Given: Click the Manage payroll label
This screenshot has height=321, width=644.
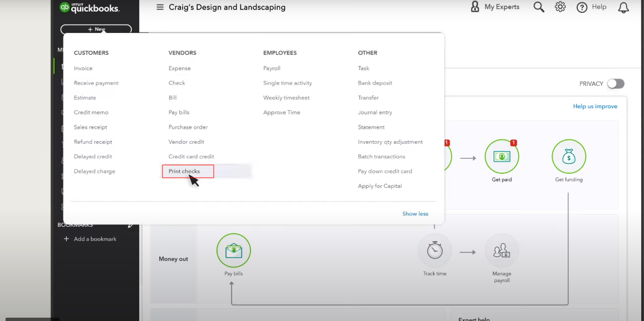Looking at the screenshot, I should click(502, 277).
